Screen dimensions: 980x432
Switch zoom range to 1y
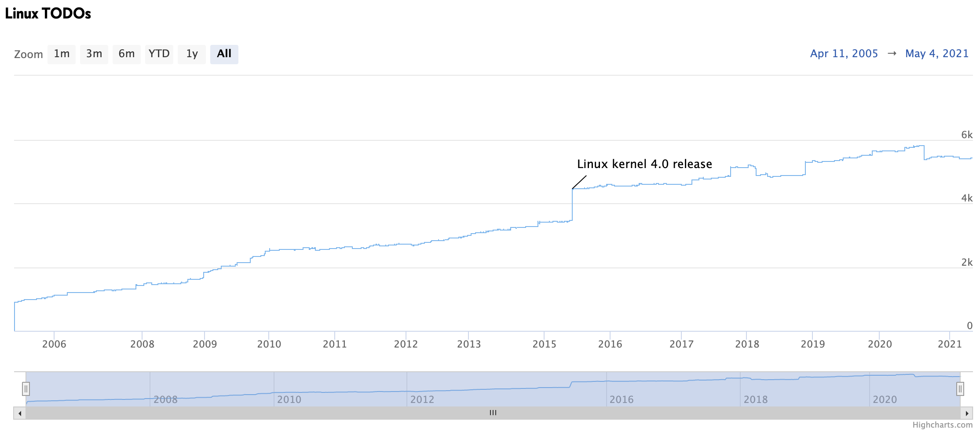[x=192, y=54]
